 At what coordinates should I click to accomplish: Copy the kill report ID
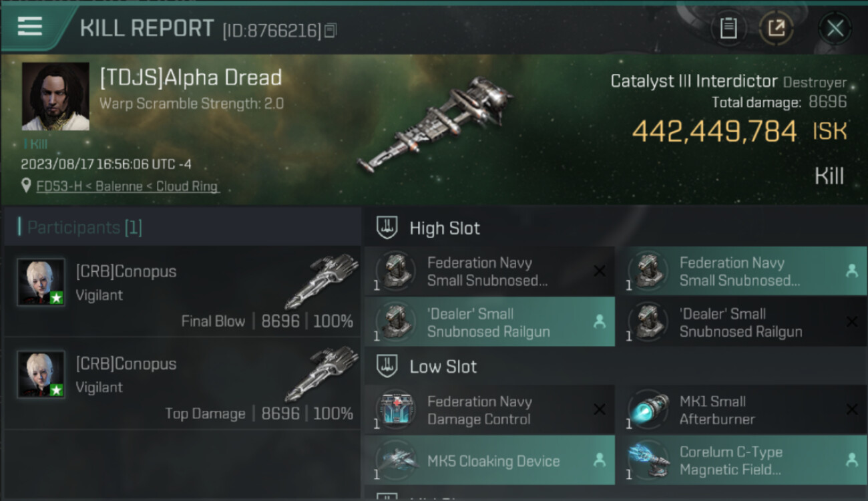point(332,30)
